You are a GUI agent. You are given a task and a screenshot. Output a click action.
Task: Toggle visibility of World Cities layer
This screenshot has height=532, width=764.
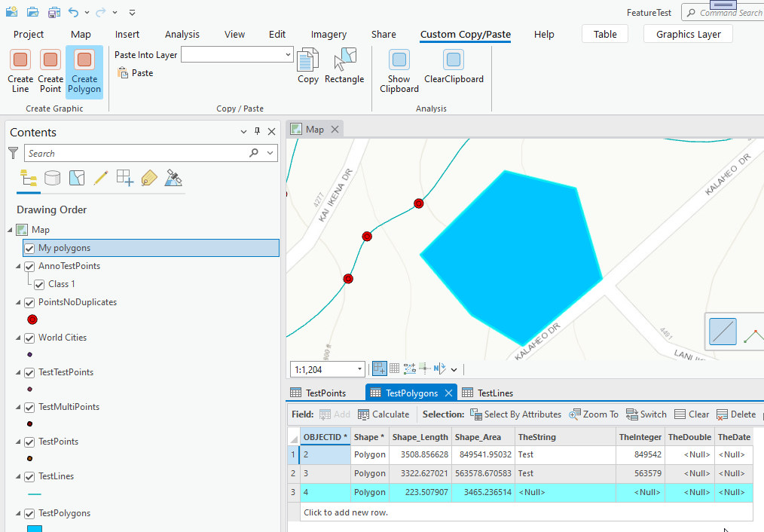tap(29, 338)
